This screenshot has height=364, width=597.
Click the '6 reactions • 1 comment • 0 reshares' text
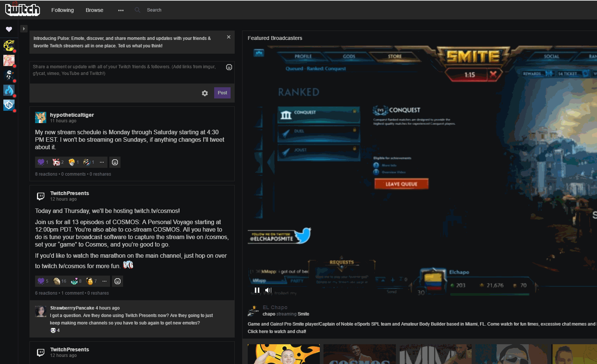(72, 293)
